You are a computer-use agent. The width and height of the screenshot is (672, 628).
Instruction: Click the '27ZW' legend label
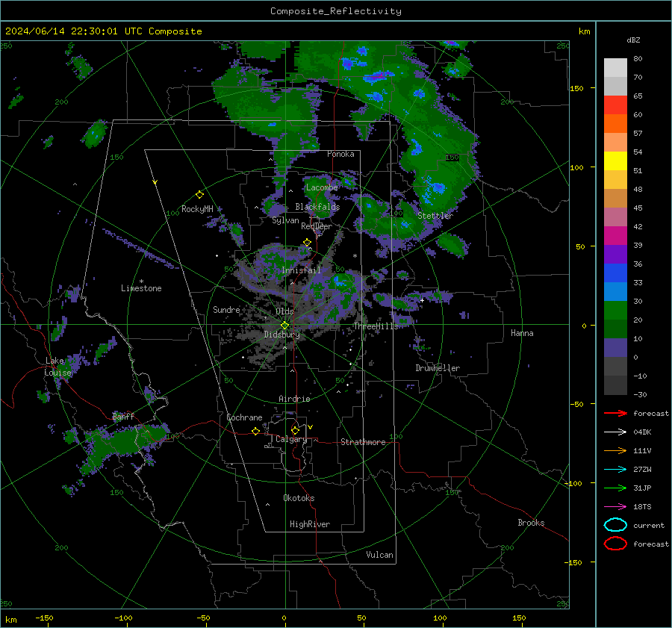(642, 470)
